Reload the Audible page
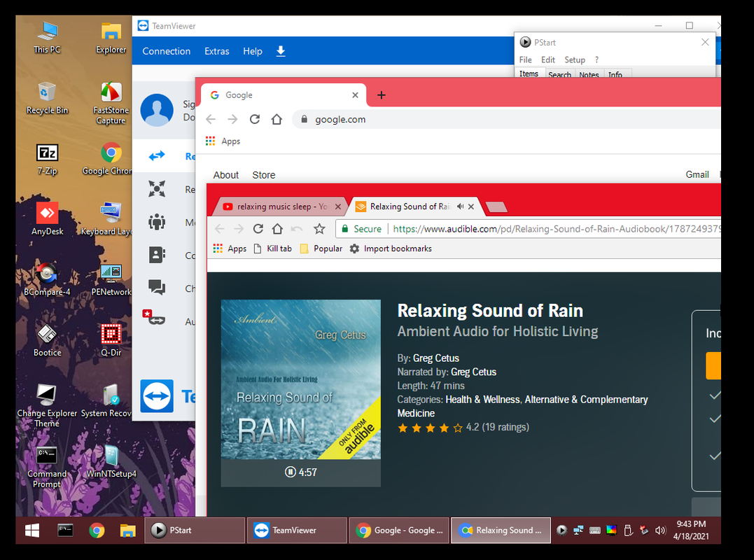Viewport: 754px width, 560px height. pyautogui.click(x=258, y=229)
